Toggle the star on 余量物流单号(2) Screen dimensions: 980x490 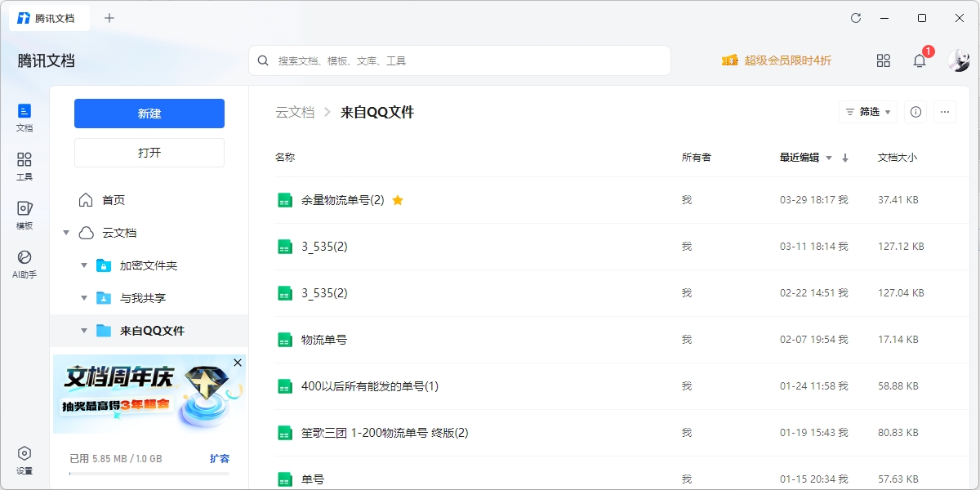[398, 200]
